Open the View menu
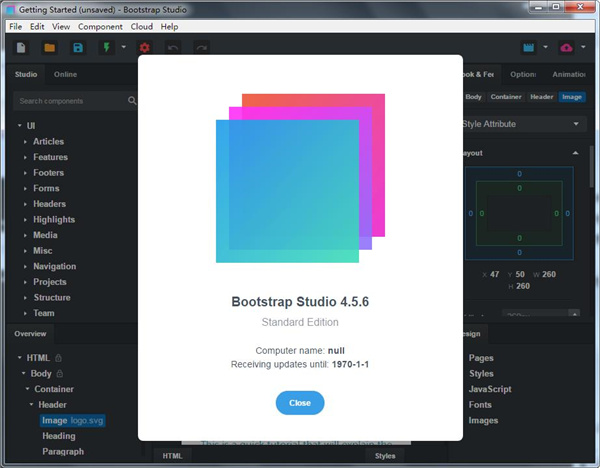Viewport: 600px width, 468px height. pyautogui.click(x=61, y=26)
